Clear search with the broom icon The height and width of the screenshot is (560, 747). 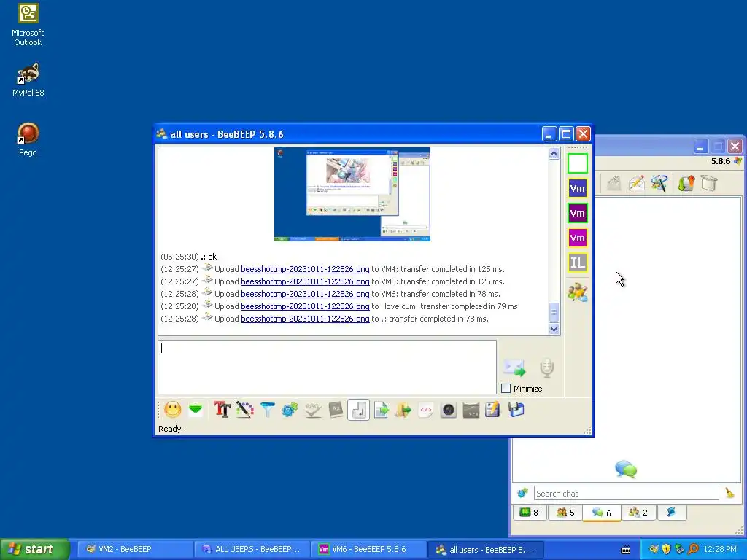[x=729, y=493]
